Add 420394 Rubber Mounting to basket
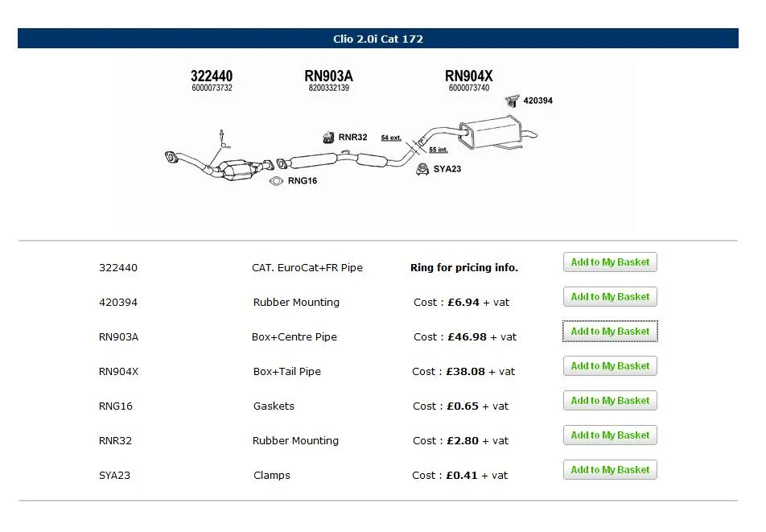Image resolution: width=766 pixels, height=532 pixels. coord(610,297)
